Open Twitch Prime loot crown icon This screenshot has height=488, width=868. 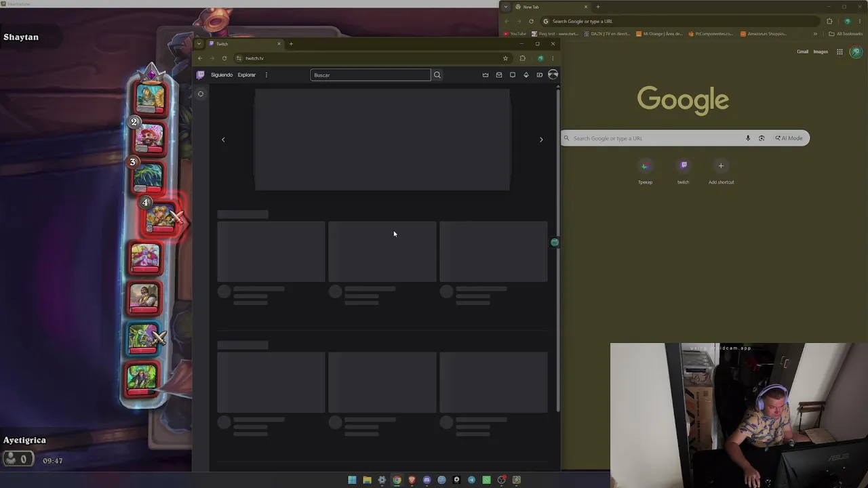point(486,75)
